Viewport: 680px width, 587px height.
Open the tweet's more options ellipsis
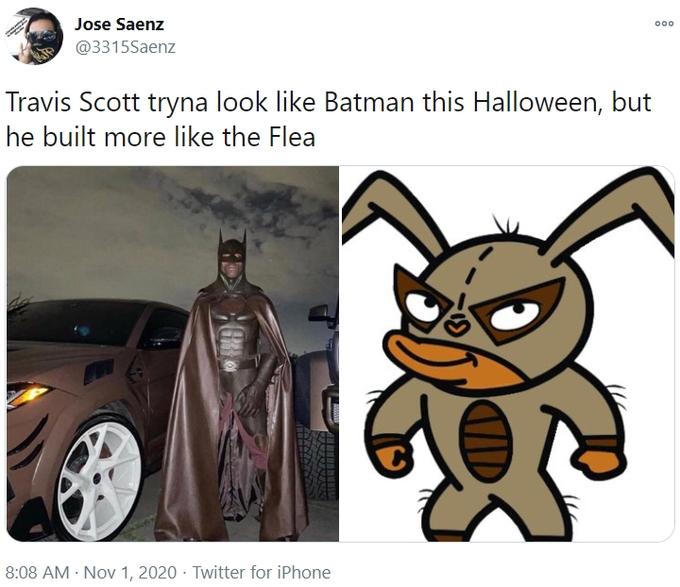[664, 24]
